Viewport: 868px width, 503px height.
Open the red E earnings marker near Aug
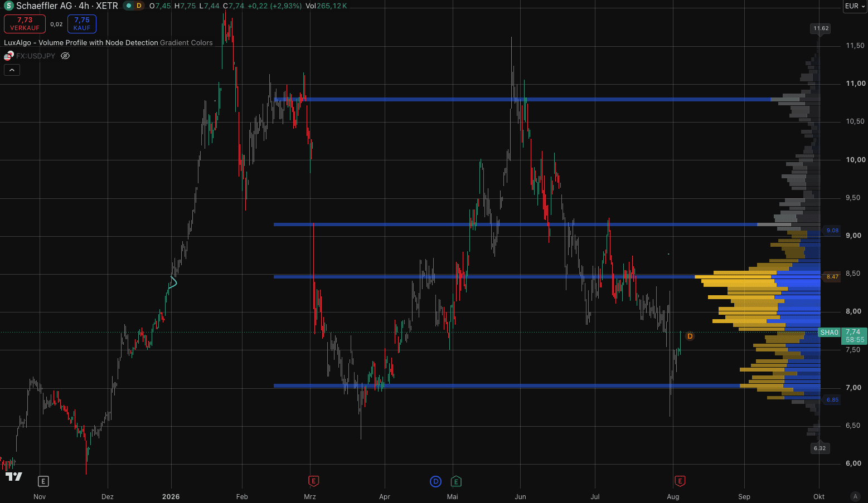click(680, 481)
